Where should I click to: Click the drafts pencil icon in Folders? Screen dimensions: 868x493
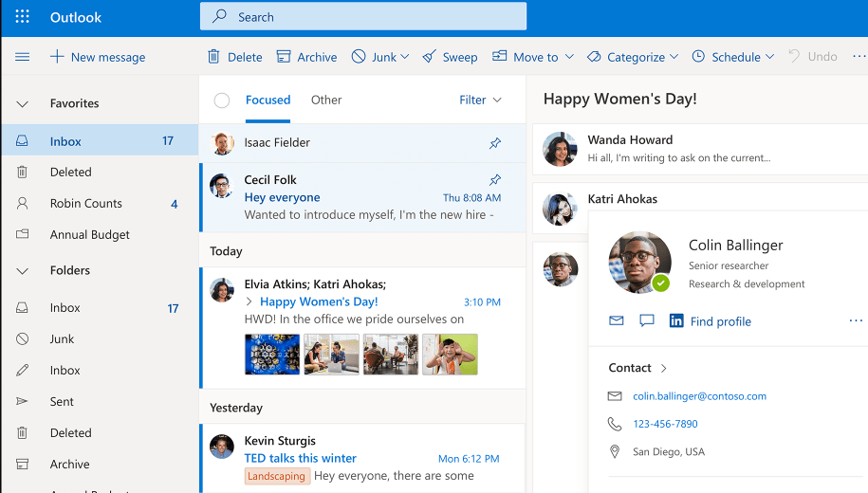pos(22,370)
